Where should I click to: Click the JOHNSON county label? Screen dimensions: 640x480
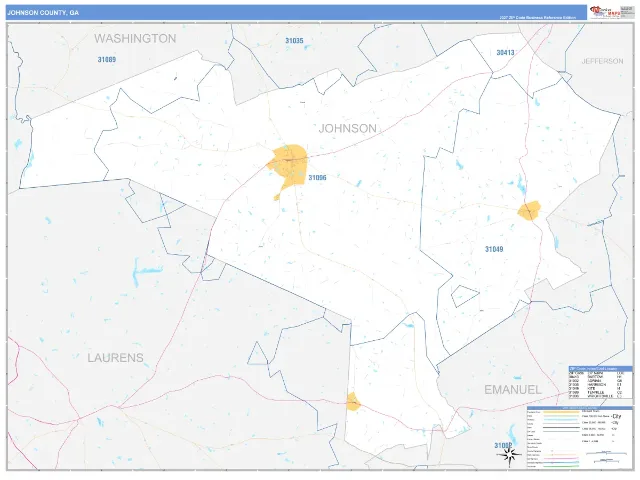[347, 128]
